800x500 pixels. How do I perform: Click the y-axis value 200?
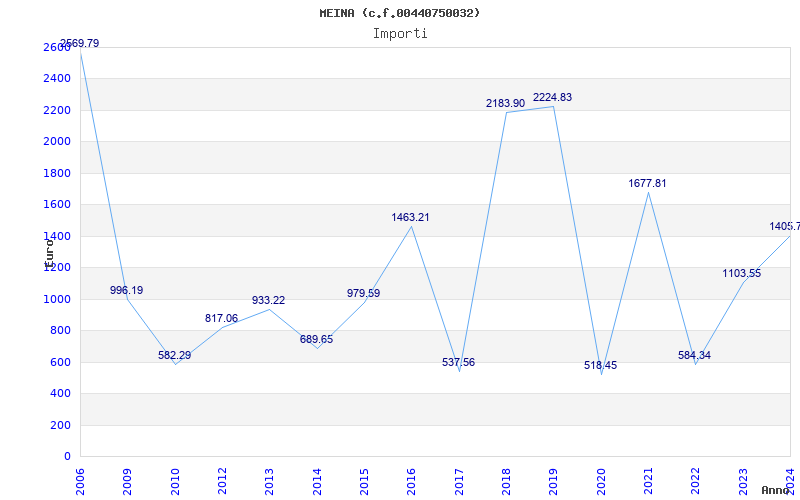point(61,425)
